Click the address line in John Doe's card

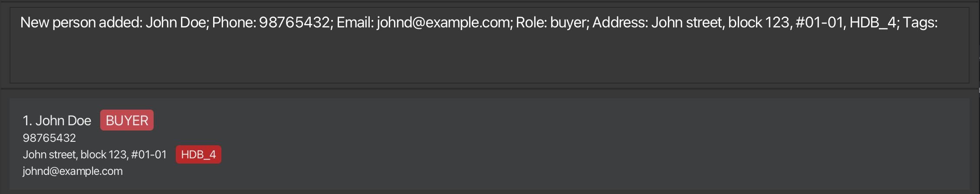pos(95,154)
